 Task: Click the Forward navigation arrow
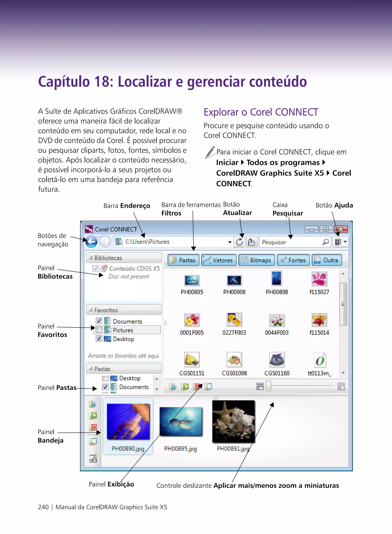(105, 242)
